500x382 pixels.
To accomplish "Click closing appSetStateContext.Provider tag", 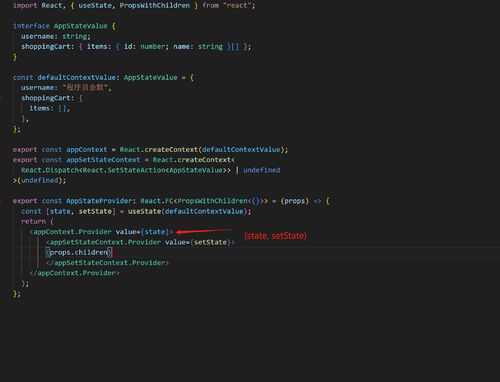I will [x=107, y=263].
